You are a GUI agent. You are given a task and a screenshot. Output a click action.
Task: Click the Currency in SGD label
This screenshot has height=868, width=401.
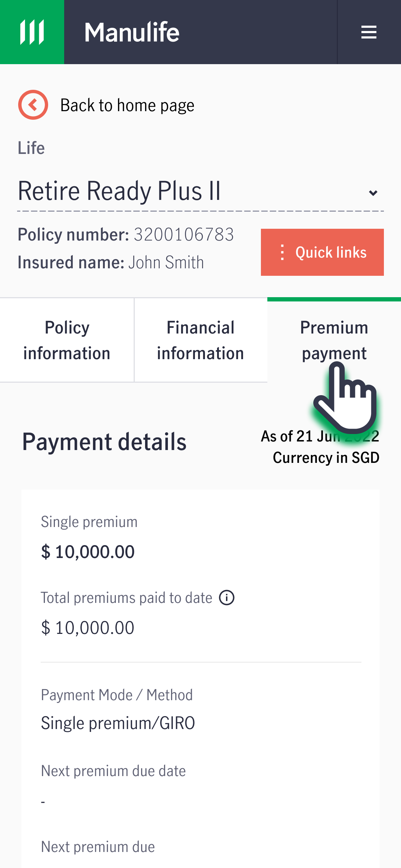[326, 458]
